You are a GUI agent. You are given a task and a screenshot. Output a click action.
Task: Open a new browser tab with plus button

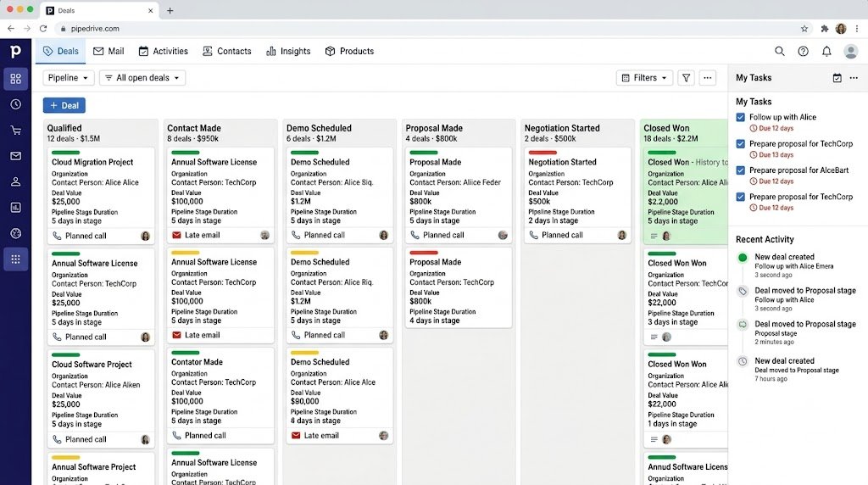[170, 10]
